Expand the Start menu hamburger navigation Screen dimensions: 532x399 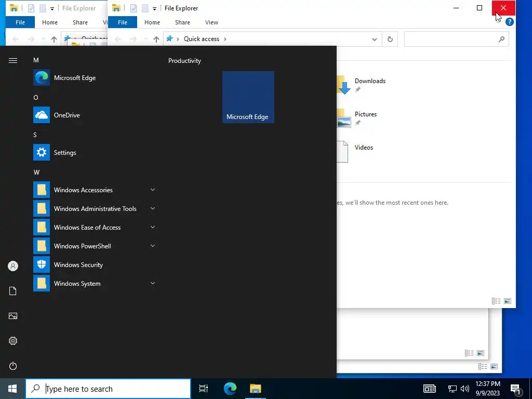click(13, 60)
